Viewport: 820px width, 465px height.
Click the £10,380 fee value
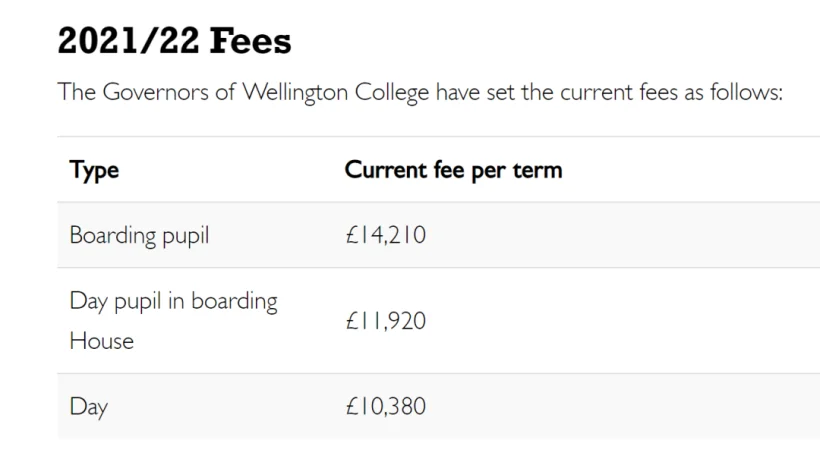(386, 406)
